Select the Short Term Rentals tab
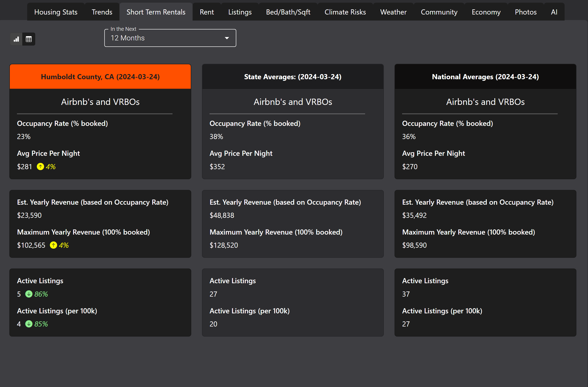Viewport: 588px width, 387px height. click(156, 12)
